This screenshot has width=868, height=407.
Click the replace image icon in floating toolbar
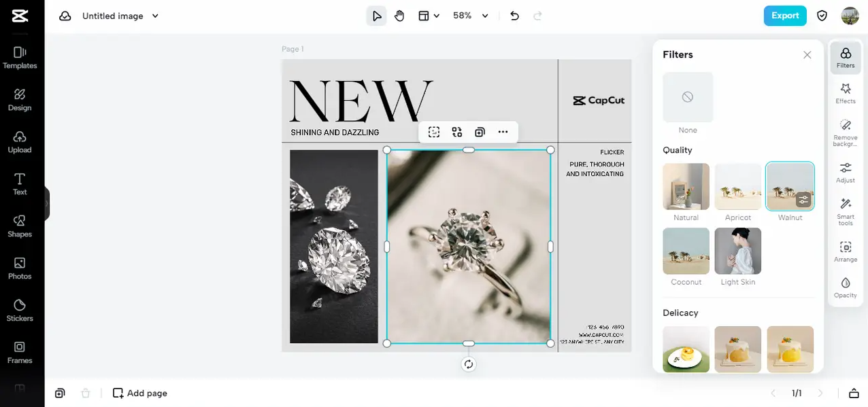tap(457, 132)
